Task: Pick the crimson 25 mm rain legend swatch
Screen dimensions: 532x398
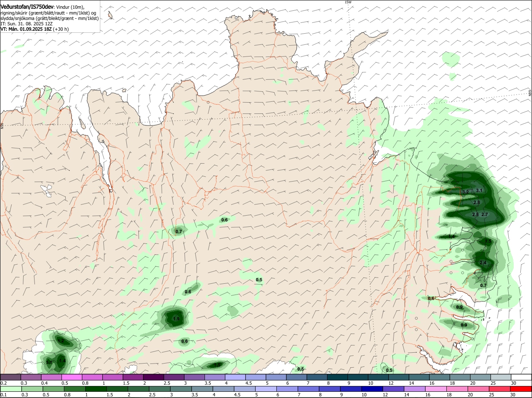Action: click(500, 388)
